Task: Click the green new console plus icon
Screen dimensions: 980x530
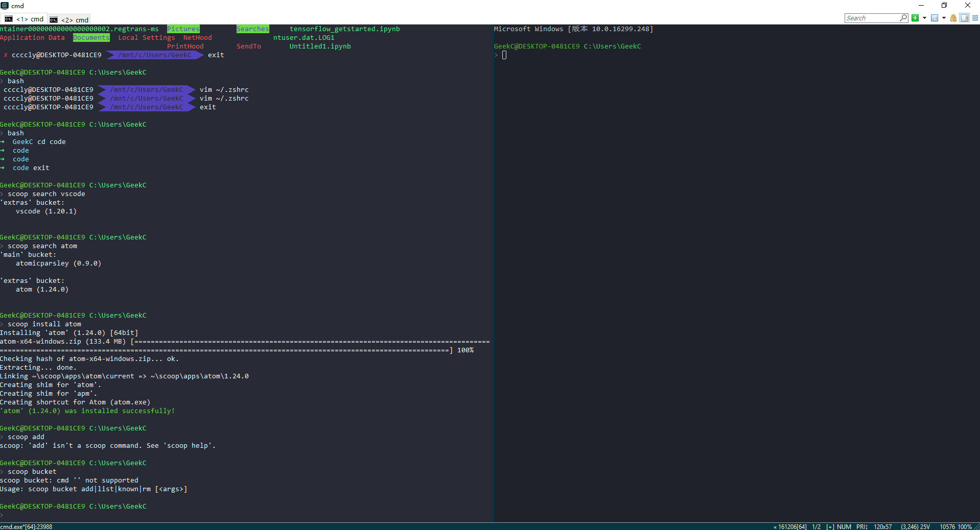Action: tap(915, 18)
